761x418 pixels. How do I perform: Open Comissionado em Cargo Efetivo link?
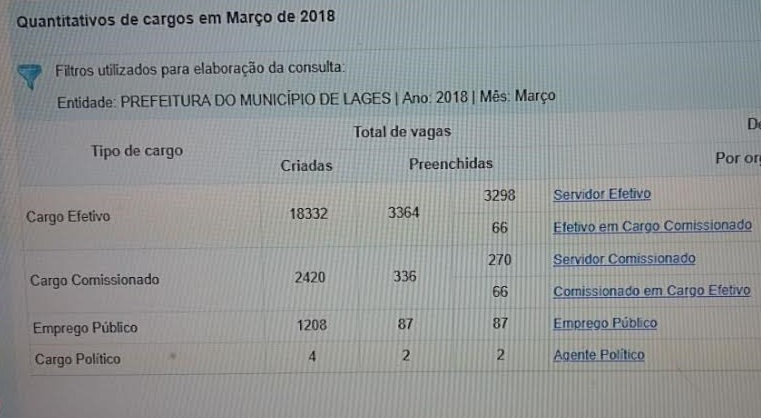651,291
